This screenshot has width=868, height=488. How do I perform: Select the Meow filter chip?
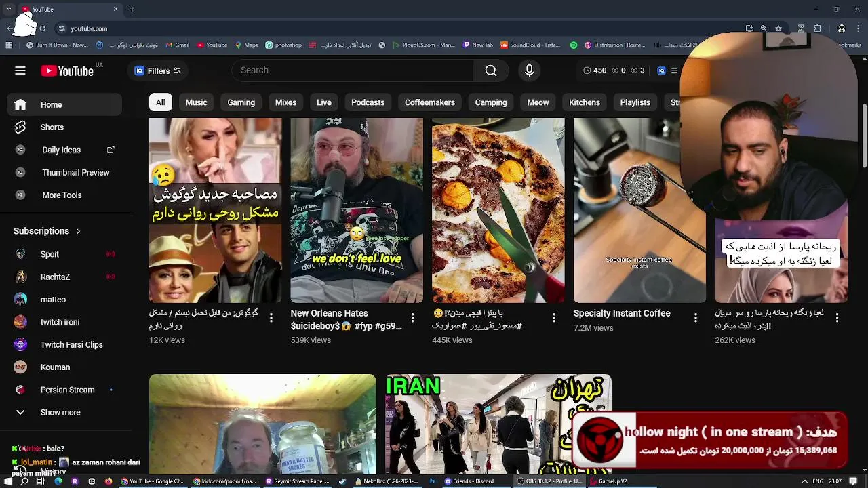tap(538, 102)
